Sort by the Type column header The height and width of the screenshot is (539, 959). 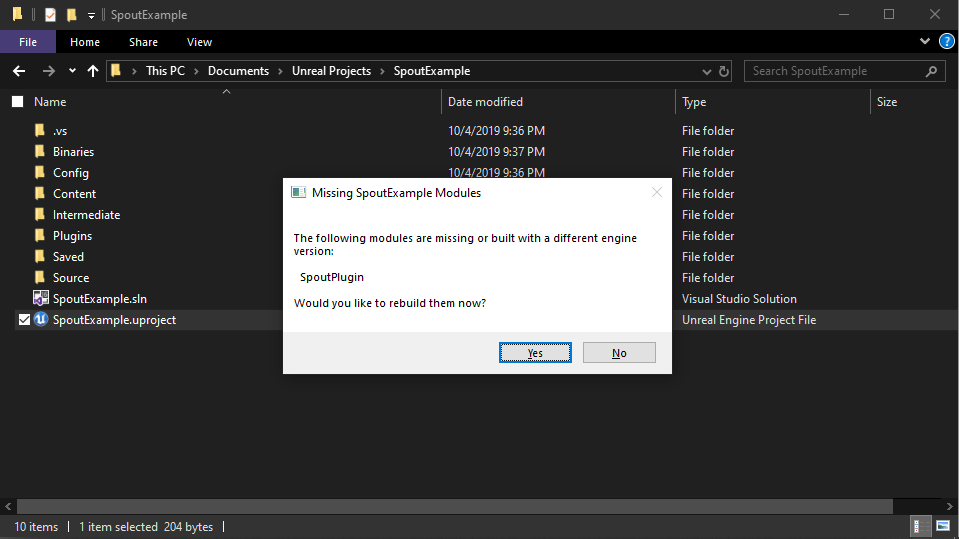[694, 102]
